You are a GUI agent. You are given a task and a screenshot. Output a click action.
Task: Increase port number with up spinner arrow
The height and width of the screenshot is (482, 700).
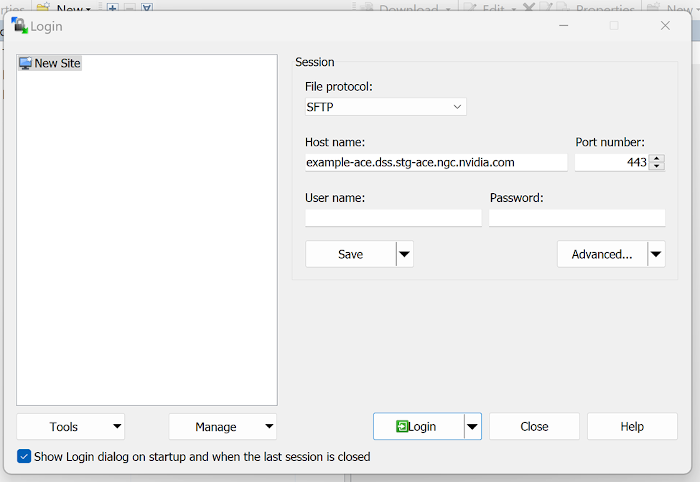tap(657, 158)
